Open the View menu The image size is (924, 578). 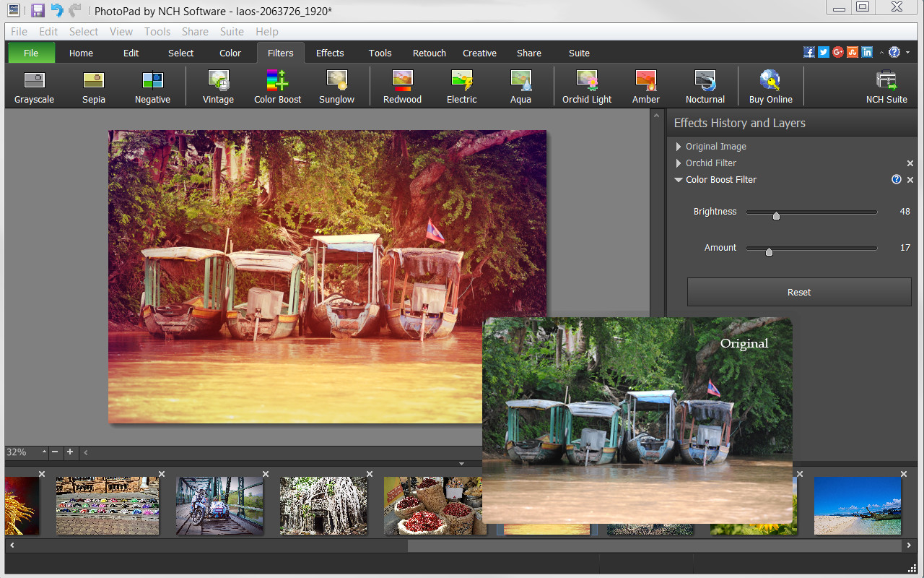(121, 31)
